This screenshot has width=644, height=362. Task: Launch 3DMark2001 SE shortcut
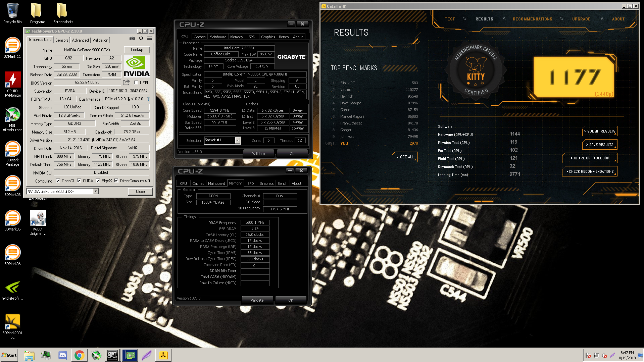[12, 326]
